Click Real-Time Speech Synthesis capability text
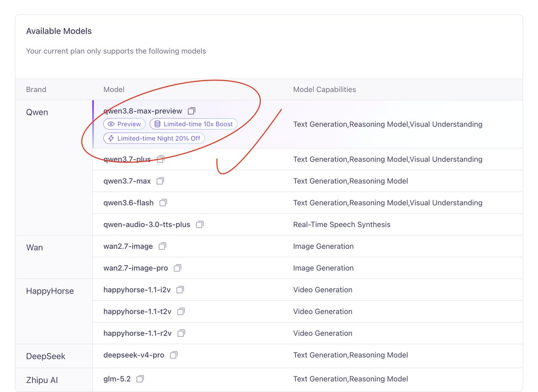This screenshot has width=538, height=392. (x=342, y=224)
